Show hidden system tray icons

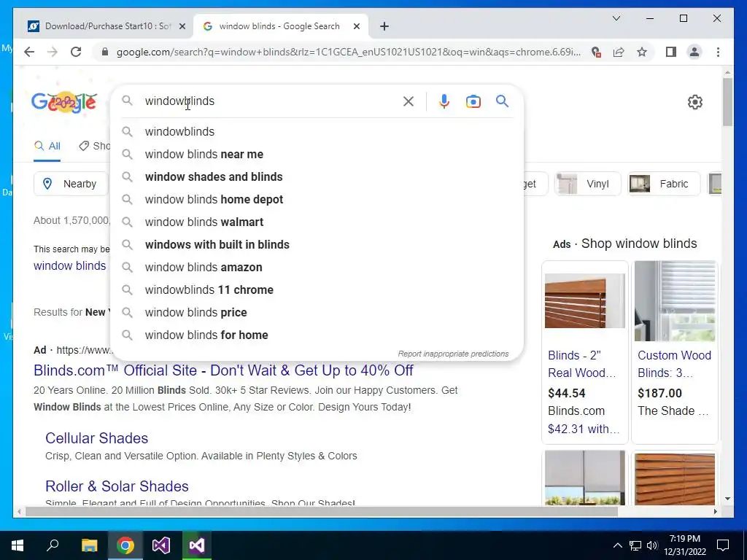point(617,545)
